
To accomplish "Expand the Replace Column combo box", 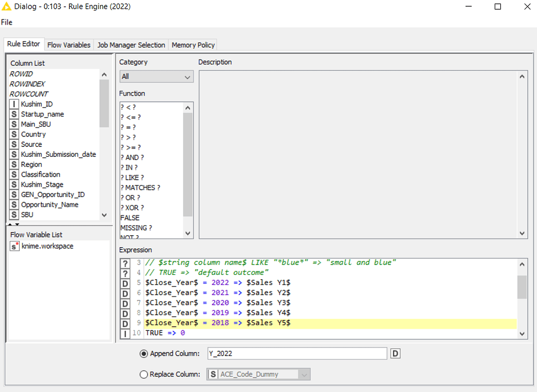I will (304, 374).
